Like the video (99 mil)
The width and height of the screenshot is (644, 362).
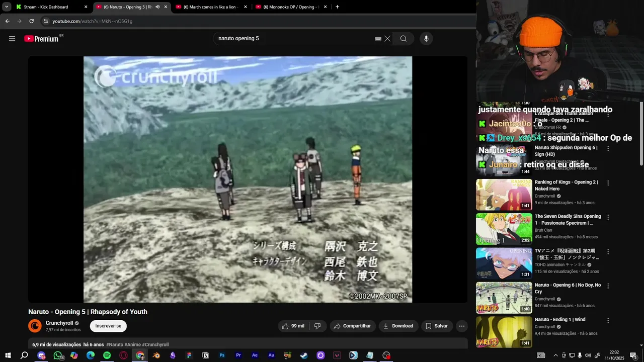(x=293, y=326)
